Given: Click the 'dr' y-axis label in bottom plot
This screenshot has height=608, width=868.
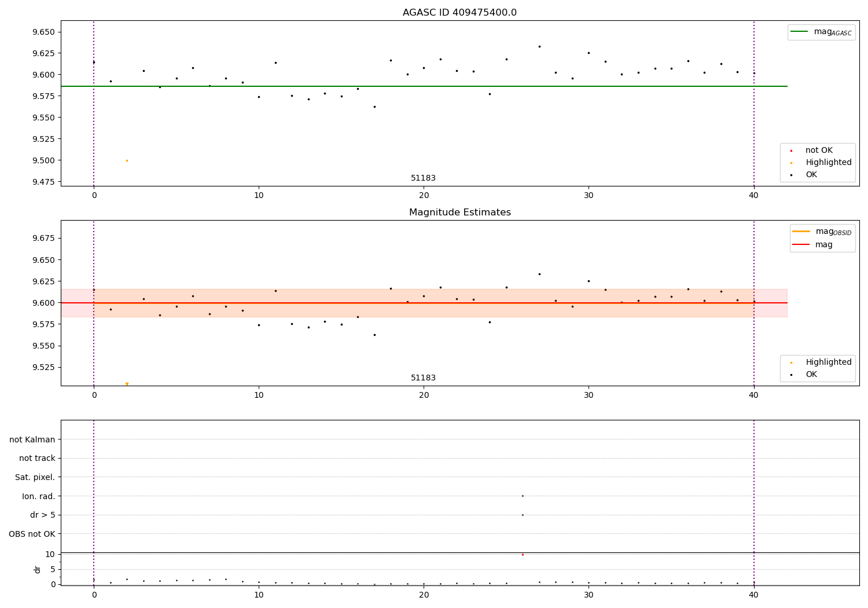Looking at the screenshot, I should pyautogui.click(x=38, y=569).
